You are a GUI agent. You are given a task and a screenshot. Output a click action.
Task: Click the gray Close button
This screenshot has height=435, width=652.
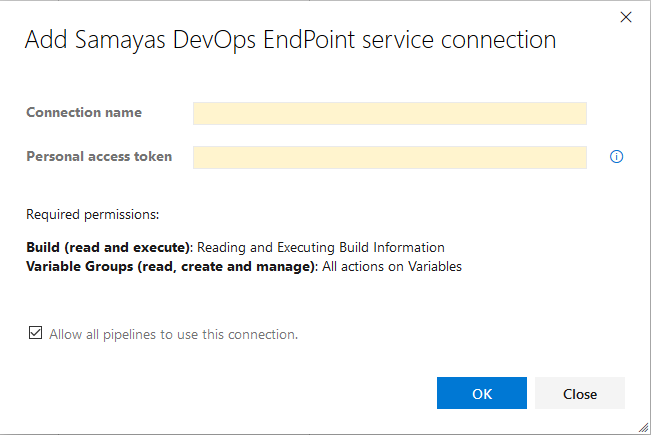coord(579,393)
